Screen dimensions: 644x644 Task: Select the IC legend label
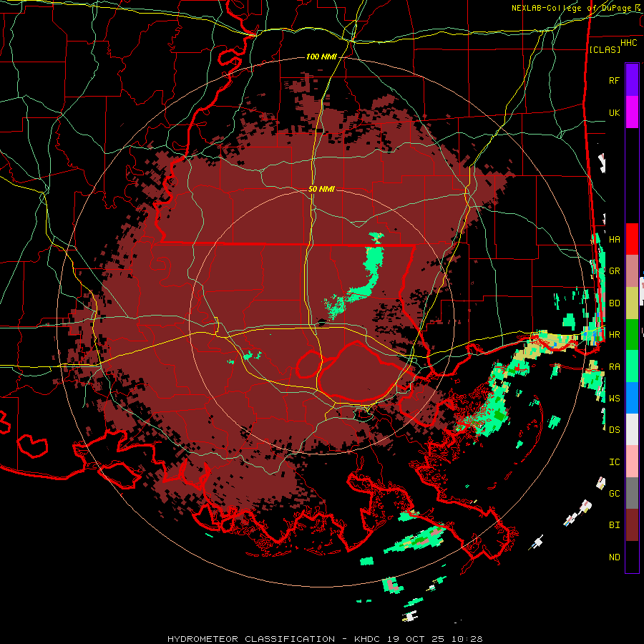[614, 462]
